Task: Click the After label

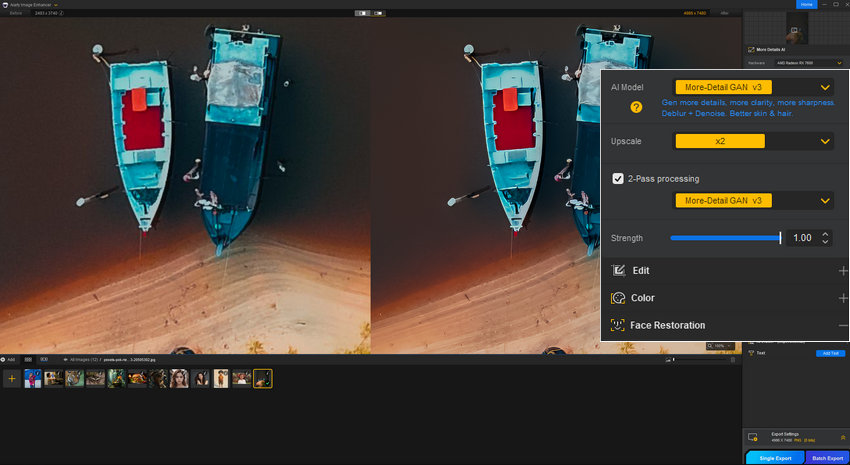Action: point(724,13)
